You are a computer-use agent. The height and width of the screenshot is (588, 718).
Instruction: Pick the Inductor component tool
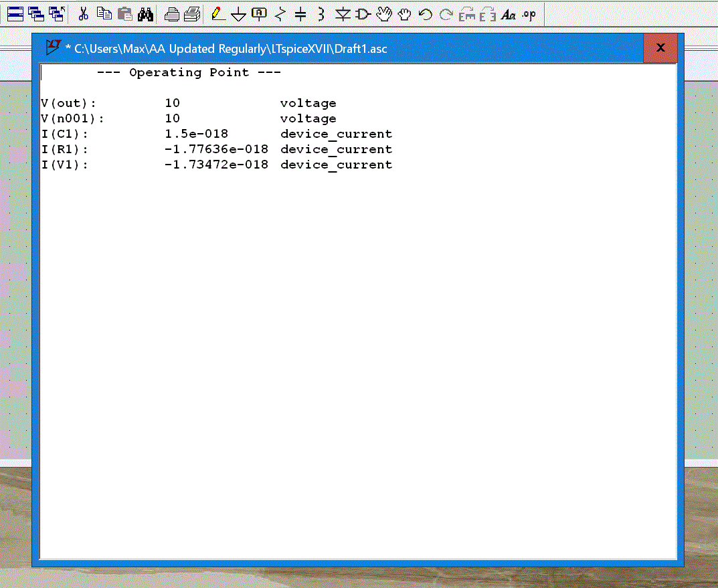tap(321, 14)
